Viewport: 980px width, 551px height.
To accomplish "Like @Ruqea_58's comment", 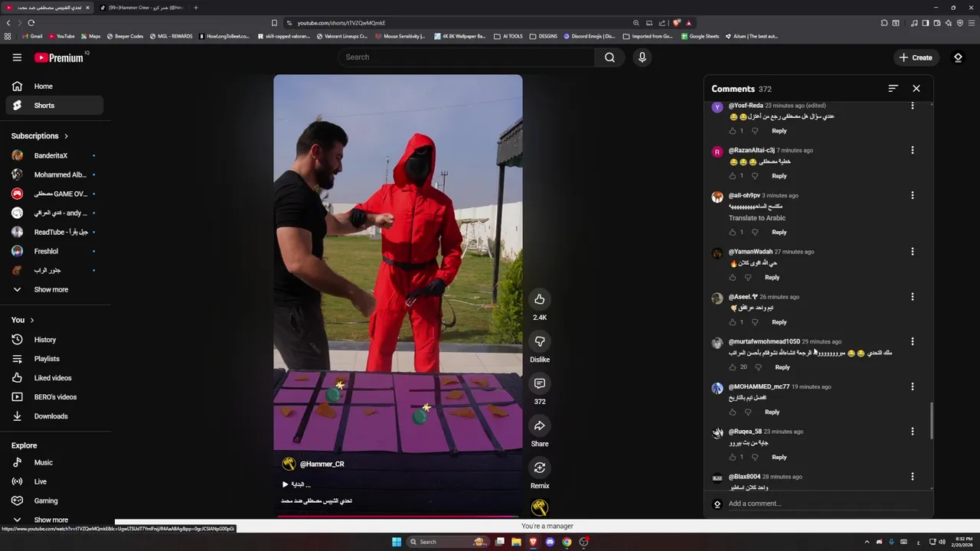I will (733, 458).
